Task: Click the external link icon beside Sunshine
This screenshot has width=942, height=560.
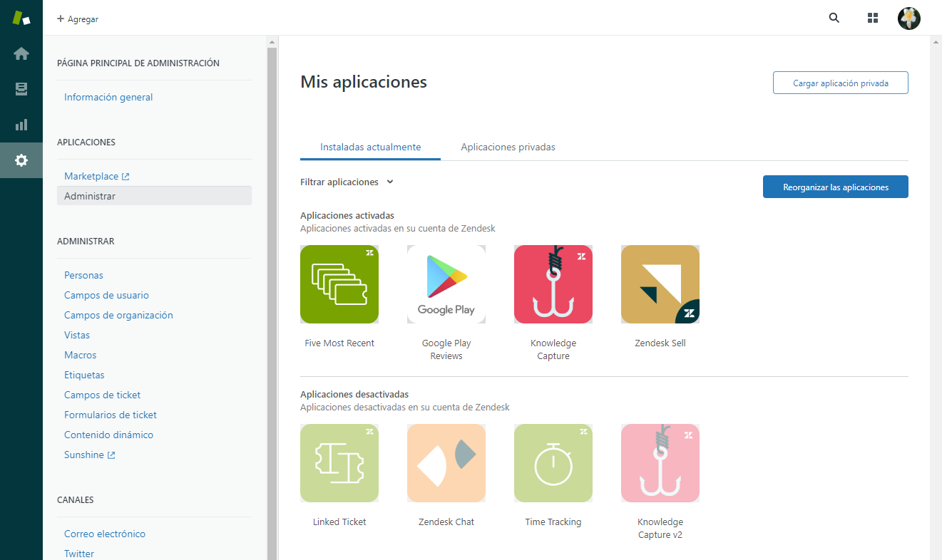Action: (x=111, y=455)
